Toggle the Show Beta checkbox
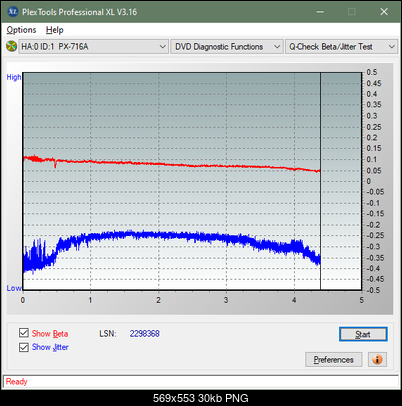The height and width of the screenshot is (406, 402). pyautogui.click(x=24, y=333)
